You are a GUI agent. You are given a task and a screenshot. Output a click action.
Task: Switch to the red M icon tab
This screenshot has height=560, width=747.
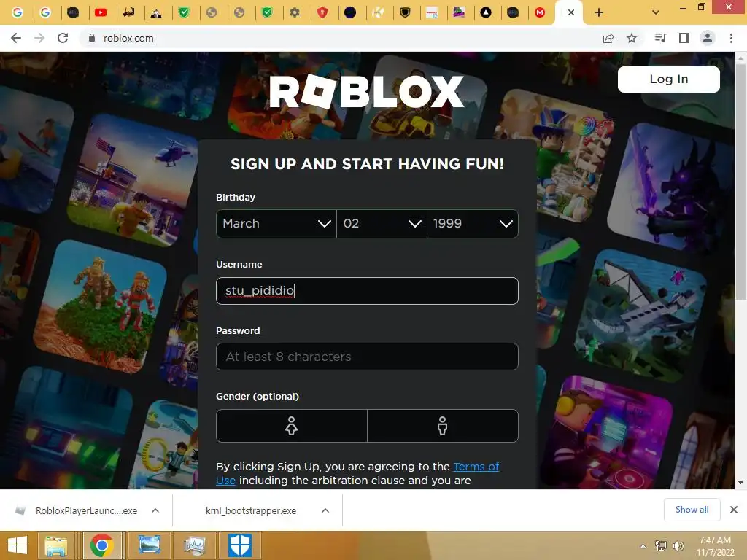coord(540,13)
